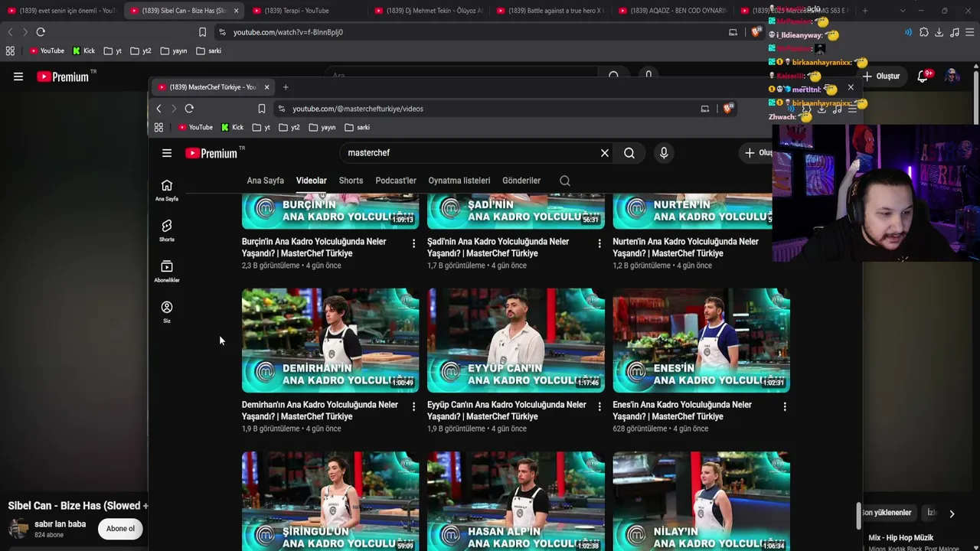This screenshot has height=551, width=980.
Task: Open Brave Shields in MasterChef window
Action: pos(727,109)
